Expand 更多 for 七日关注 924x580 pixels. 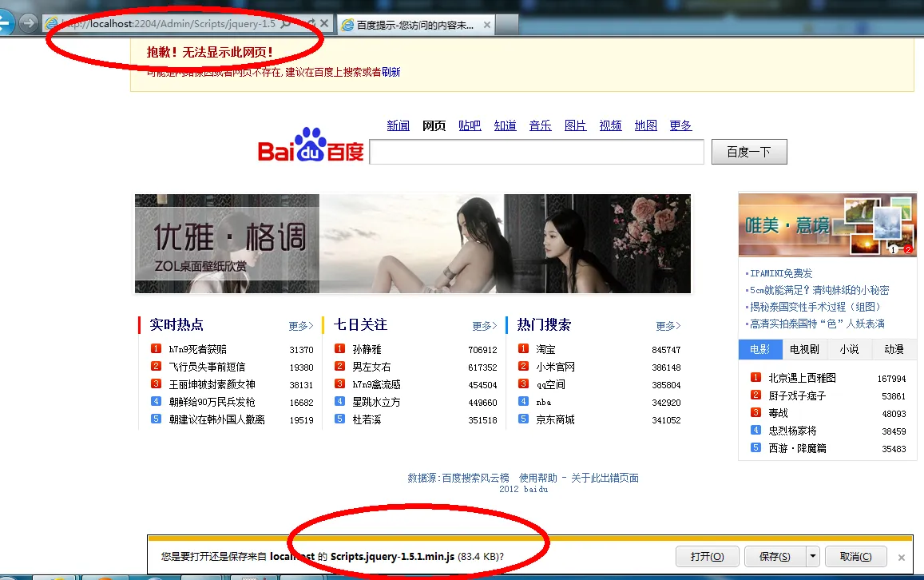click(485, 326)
